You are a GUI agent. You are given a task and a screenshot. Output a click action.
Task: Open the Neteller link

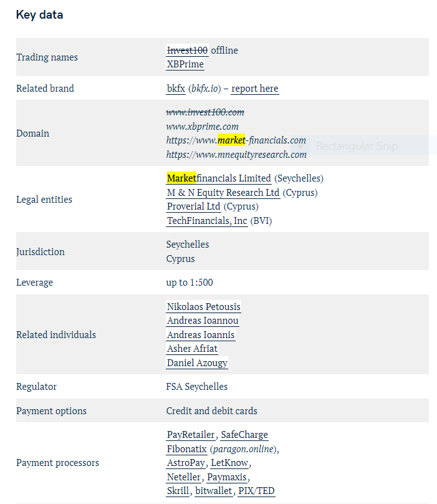[x=184, y=477]
